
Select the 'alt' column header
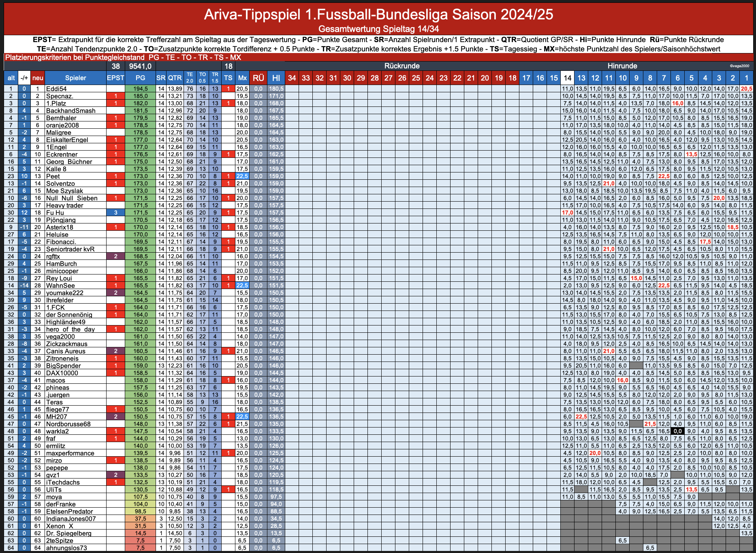(x=11, y=78)
